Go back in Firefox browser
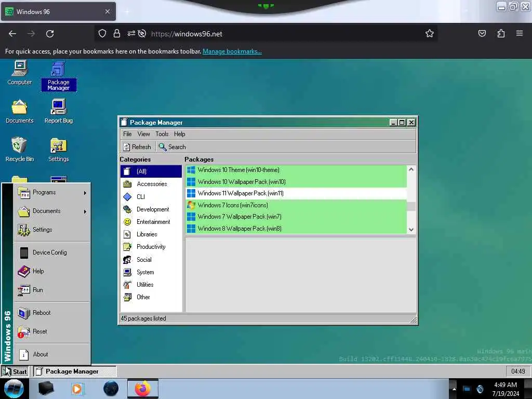Image resolution: width=532 pixels, height=399 pixels. pyautogui.click(x=12, y=34)
